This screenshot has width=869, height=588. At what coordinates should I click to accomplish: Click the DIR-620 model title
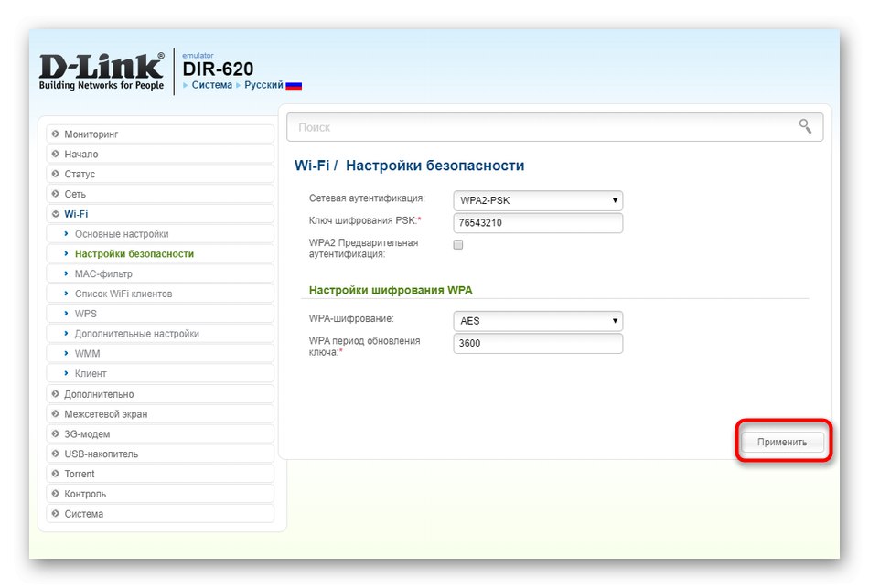218,69
